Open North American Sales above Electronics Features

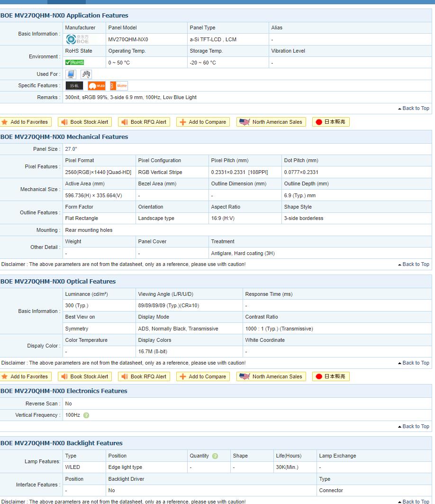[271, 377]
